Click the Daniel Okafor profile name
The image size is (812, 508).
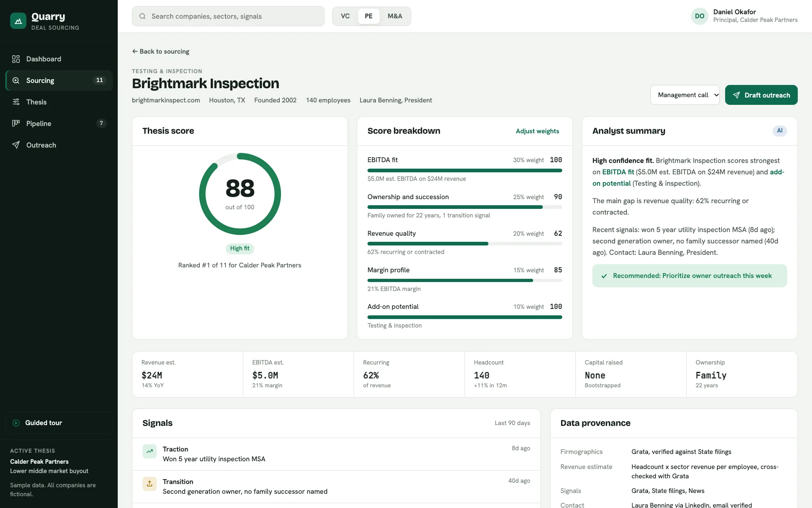[x=734, y=12]
